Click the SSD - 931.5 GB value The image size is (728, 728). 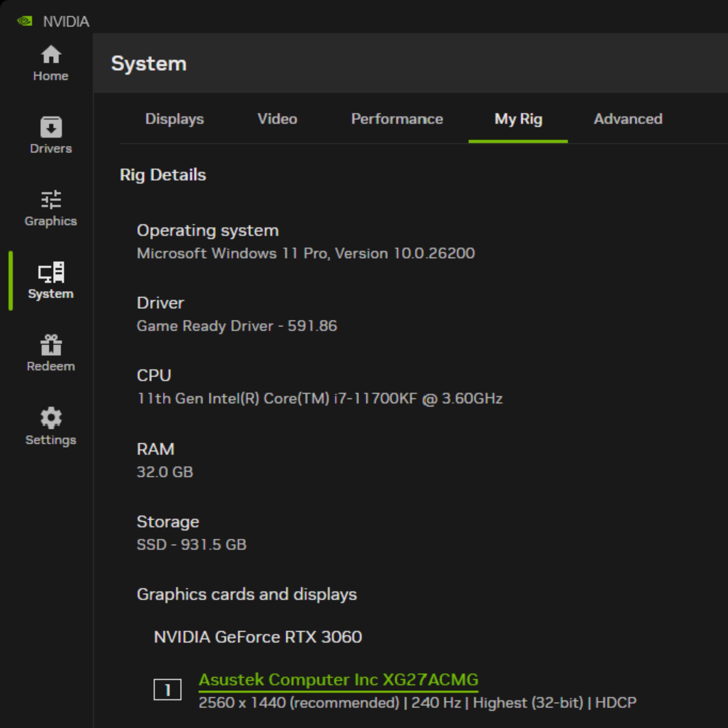[192, 545]
